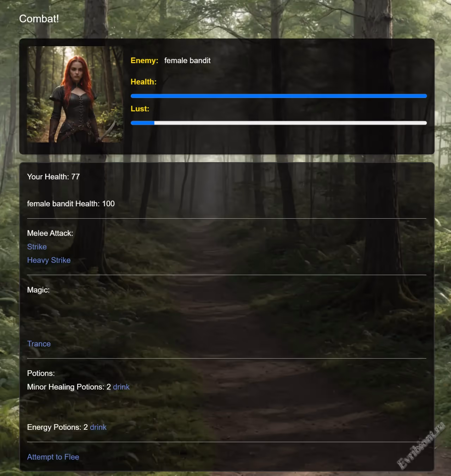Click the Evribiont.ru watermark
This screenshot has height=476, width=451.
(x=421, y=446)
